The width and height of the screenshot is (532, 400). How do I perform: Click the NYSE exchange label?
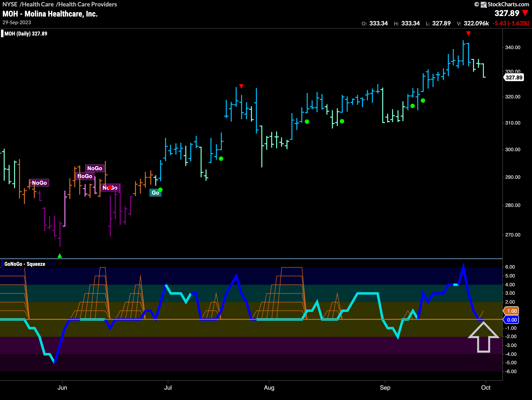pyautogui.click(x=10, y=4)
